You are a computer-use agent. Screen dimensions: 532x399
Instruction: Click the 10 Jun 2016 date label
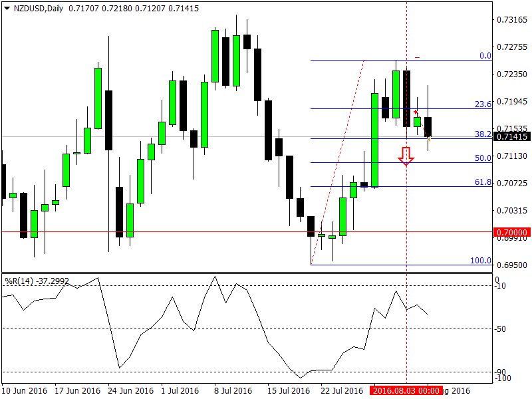[25, 391]
